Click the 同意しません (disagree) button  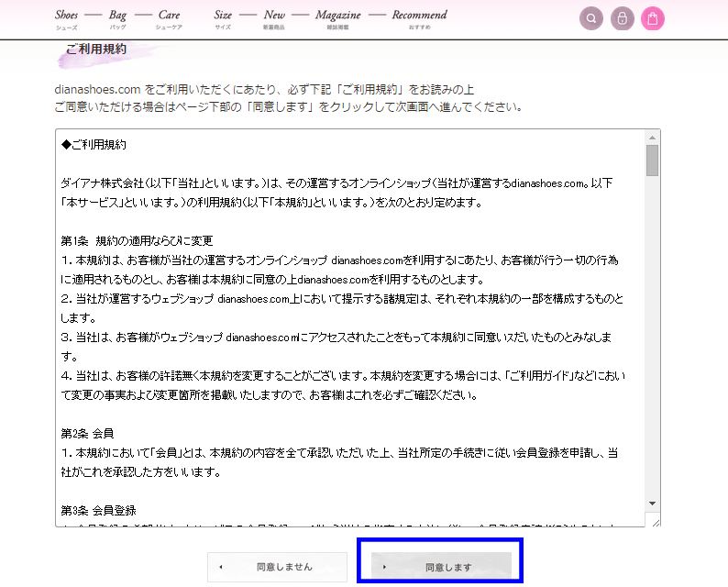[x=277, y=567]
